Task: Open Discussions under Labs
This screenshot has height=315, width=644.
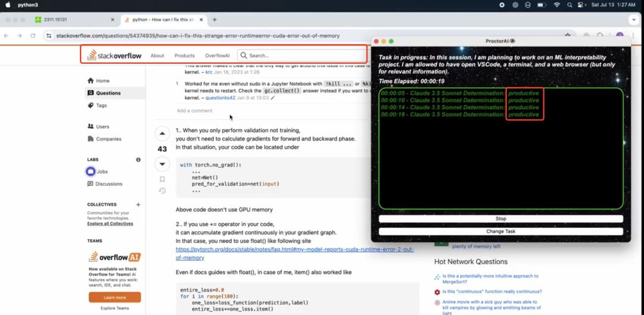Action: point(105,184)
